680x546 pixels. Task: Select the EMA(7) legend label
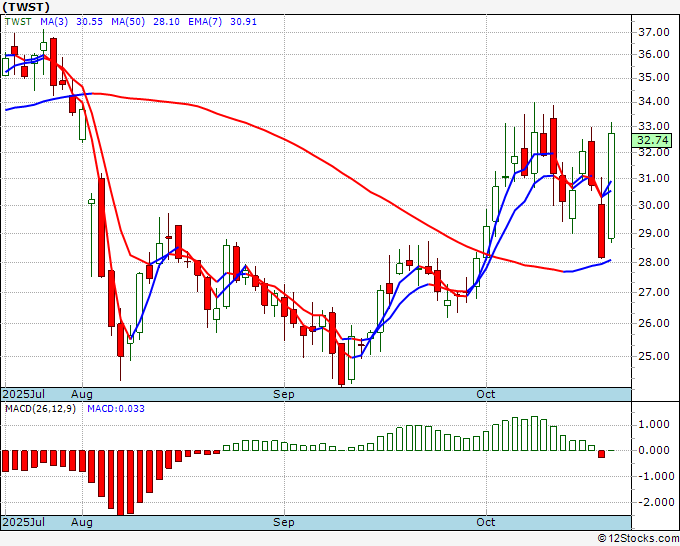pyautogui.click(x=205, y=21)
